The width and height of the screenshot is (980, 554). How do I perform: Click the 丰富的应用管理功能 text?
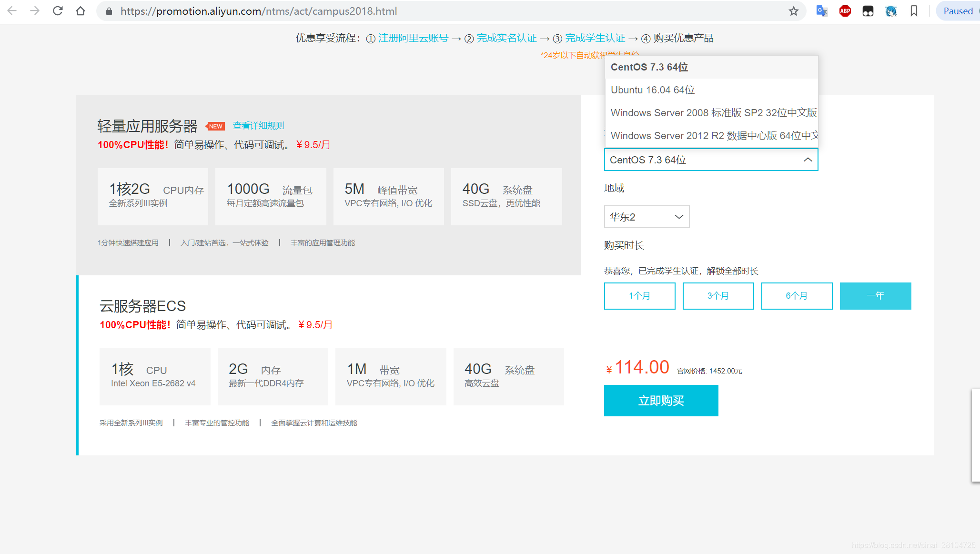coord(323,243)
